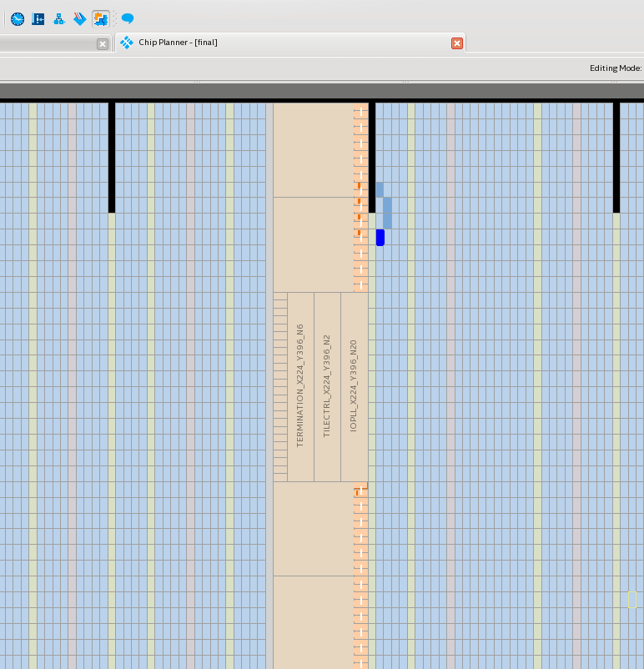
Task: Click the bright blue placed cell
Action: [380, 238]
